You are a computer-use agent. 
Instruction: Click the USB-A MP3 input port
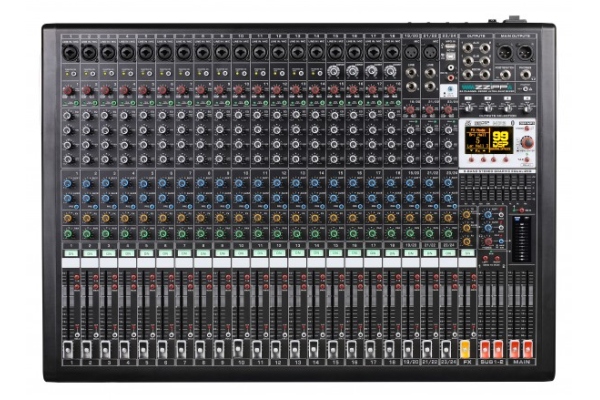pyautogui.click(x=450, y=47)
